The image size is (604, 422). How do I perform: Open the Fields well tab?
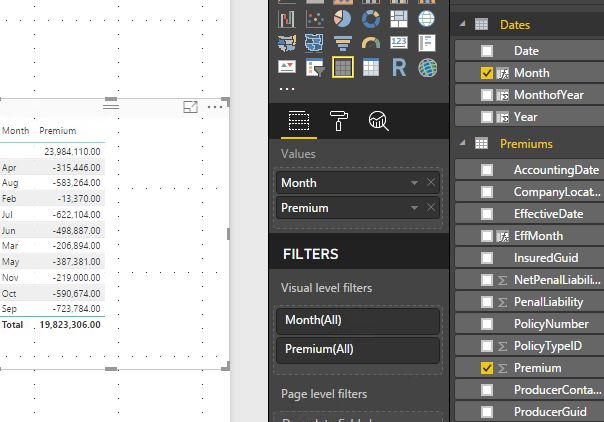pyautogui.click(x=299, y=121)
